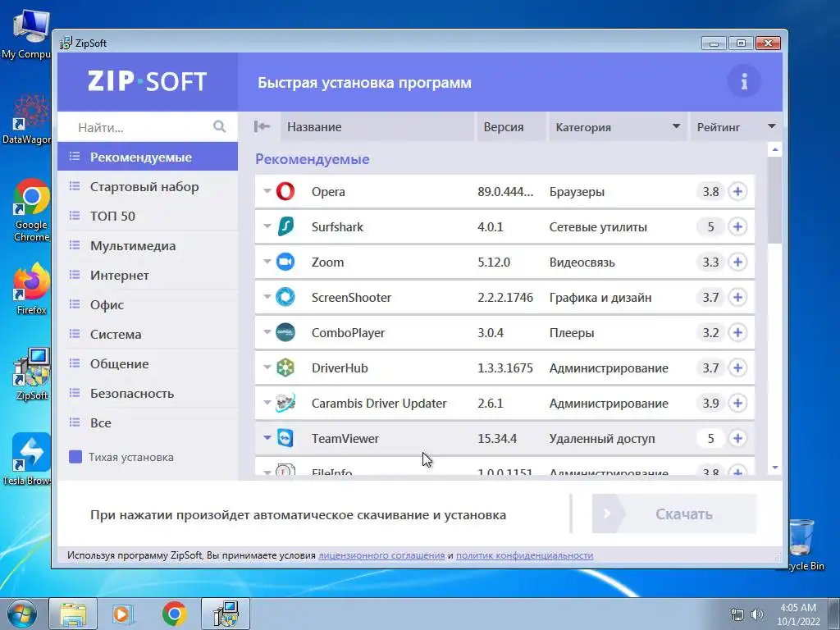Viewport: 840px width, 630px height.
Task: Add Carambis Driver Updater via plus
Action: pyautogui.click(x=737, y=403)
